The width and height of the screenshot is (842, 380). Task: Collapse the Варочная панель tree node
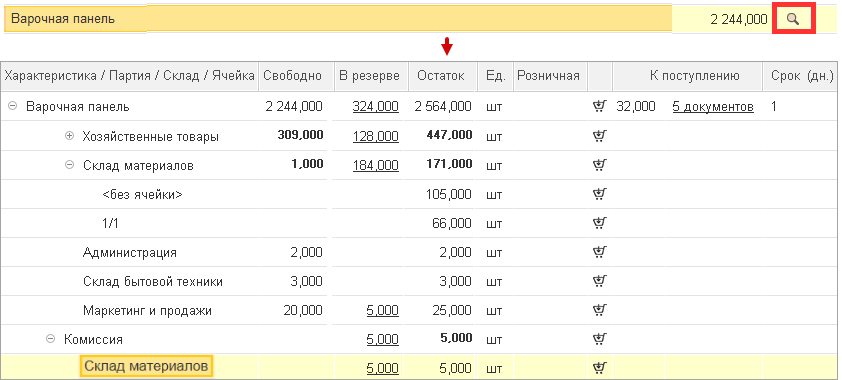[12, 107]
